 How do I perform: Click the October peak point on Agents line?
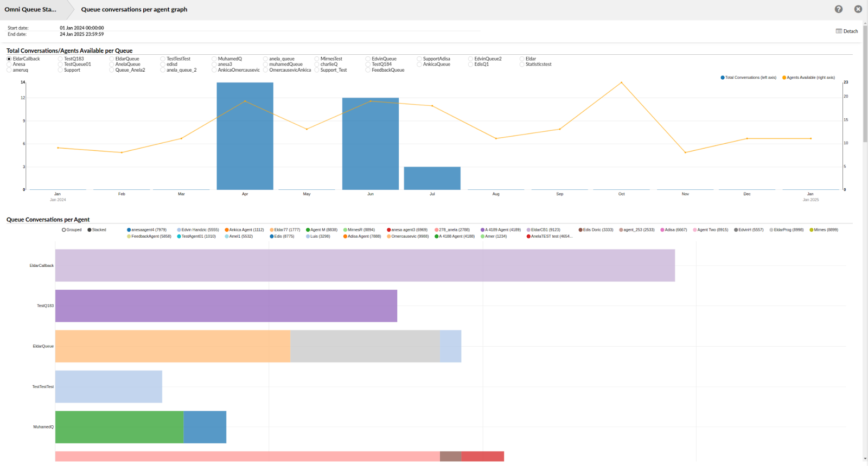tap(622, 82)
